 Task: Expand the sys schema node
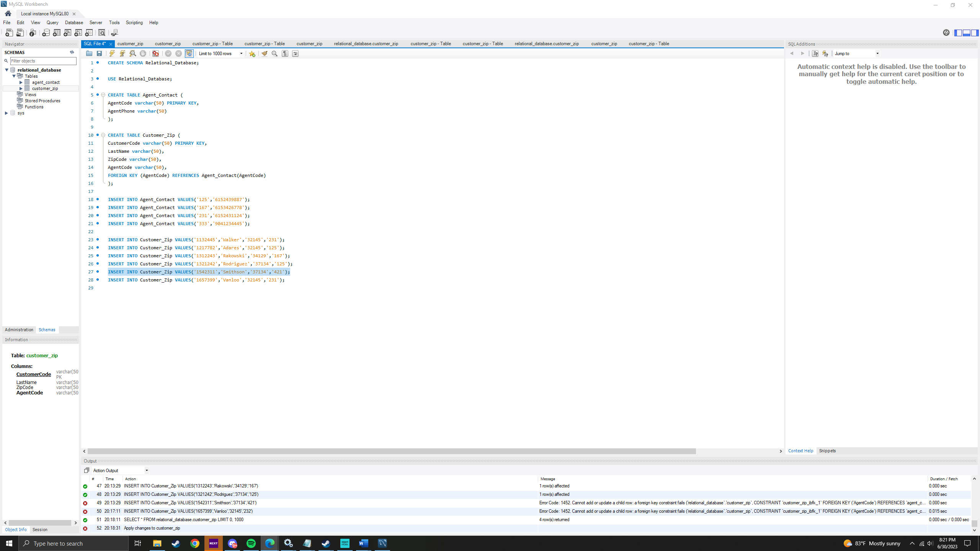click(x=7, y=113)
